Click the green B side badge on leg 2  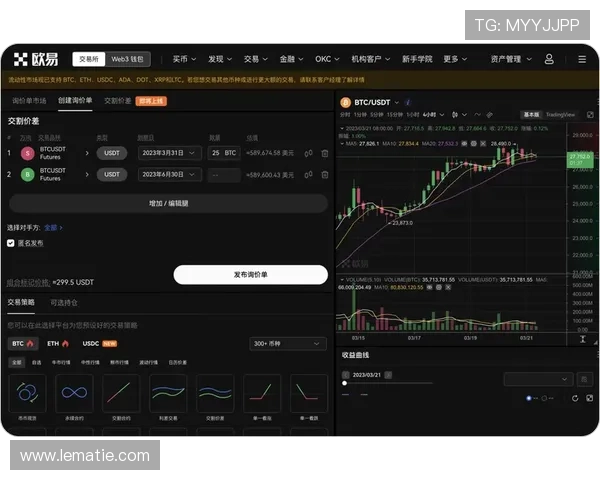(28, 175)
